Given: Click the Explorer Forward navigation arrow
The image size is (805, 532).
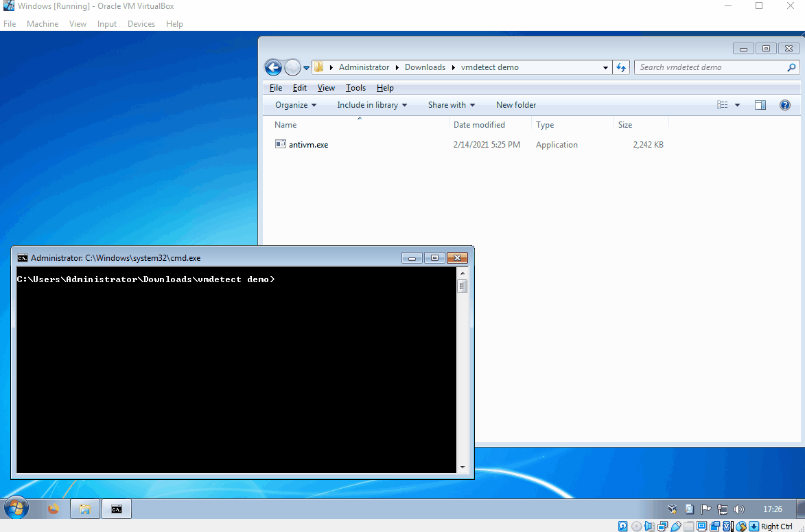Looking at the screenshot, I should pos(292,67).
